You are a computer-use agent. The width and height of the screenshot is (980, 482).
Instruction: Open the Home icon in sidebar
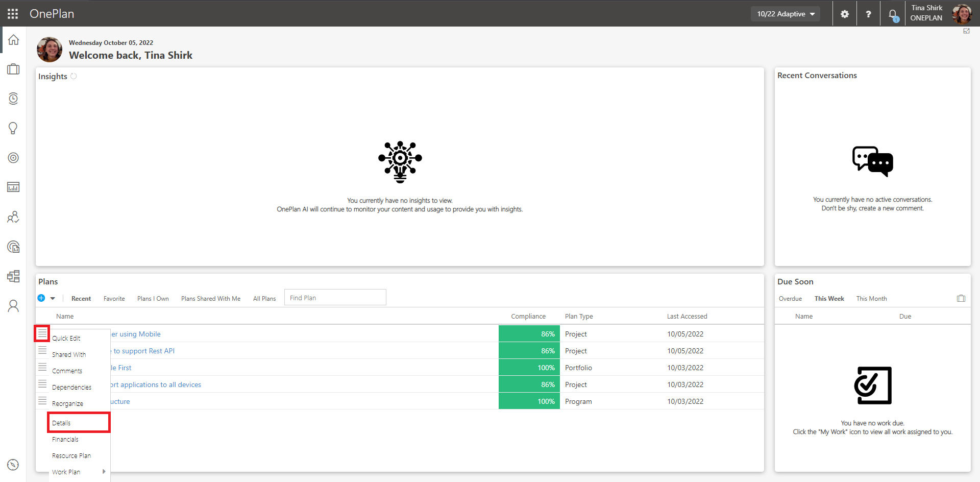(13, 40)
